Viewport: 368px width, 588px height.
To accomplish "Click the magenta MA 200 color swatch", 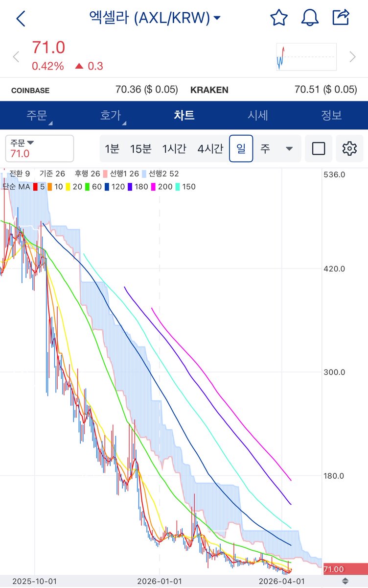I will pos(153,187).
